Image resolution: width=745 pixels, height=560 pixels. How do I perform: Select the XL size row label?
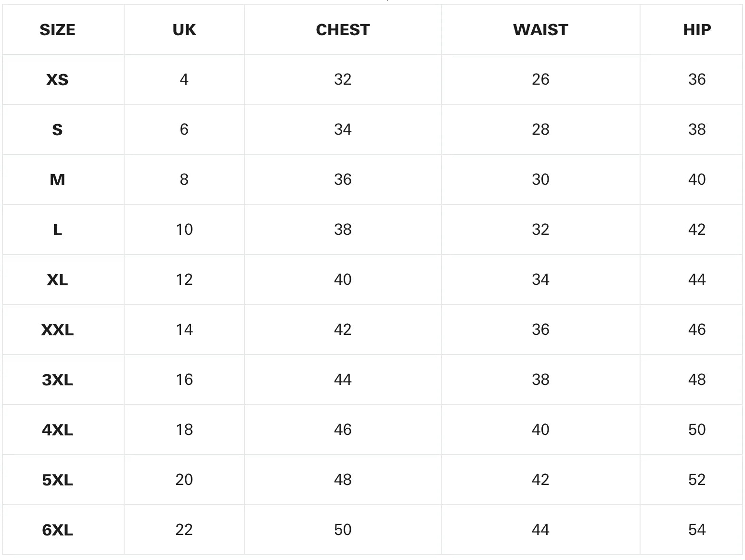point(57,280)
